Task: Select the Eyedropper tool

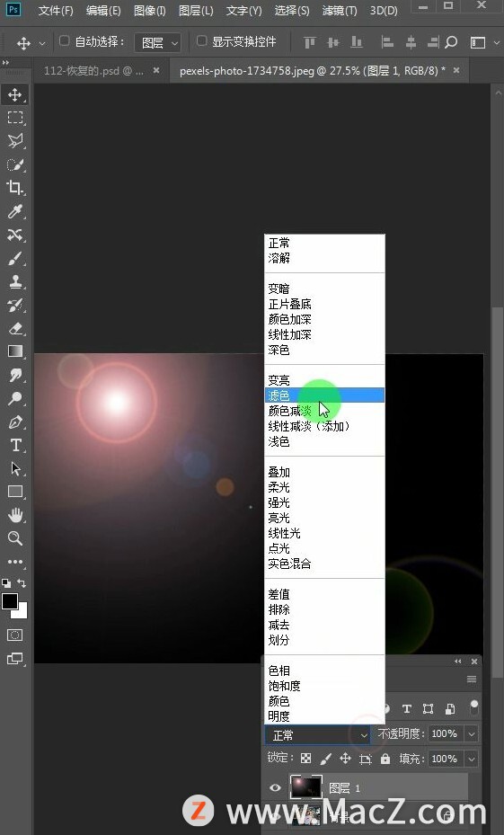Action: pyautogui.click(x=15, y=211)
